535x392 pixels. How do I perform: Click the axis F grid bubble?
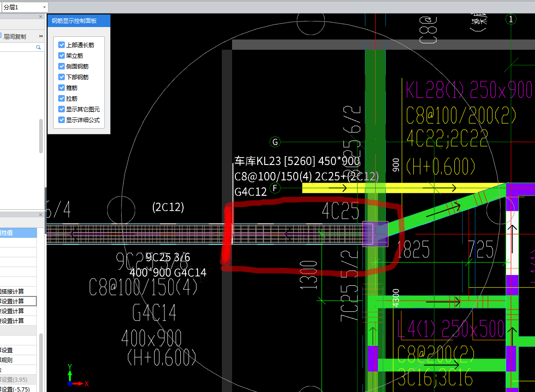click(275, 188)
